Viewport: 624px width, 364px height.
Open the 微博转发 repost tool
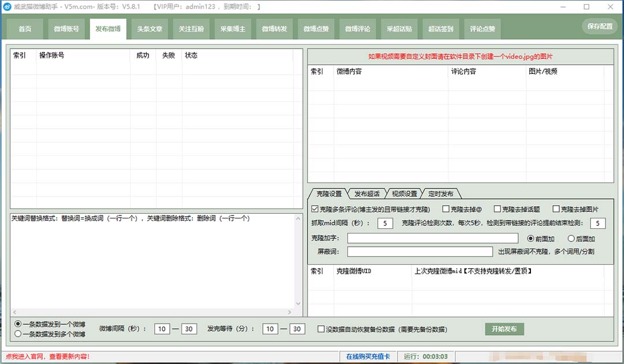pyautogui.click(x=274, y=28)
